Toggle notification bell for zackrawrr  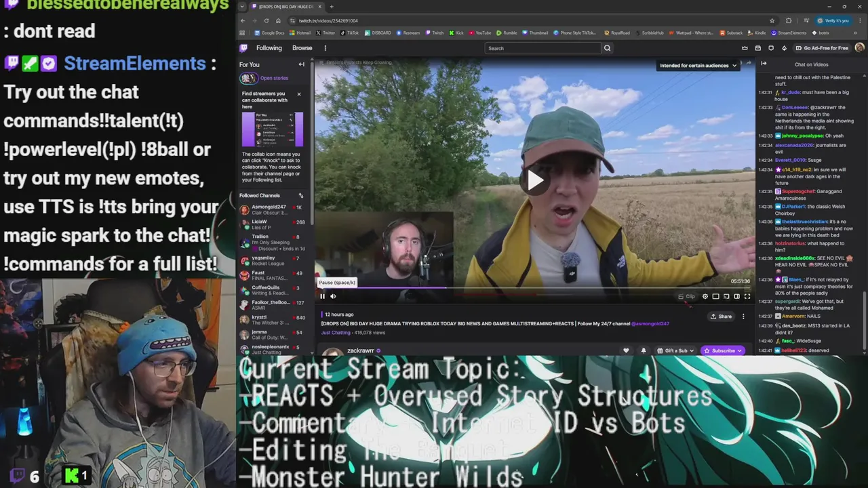(x=644, y=351)
